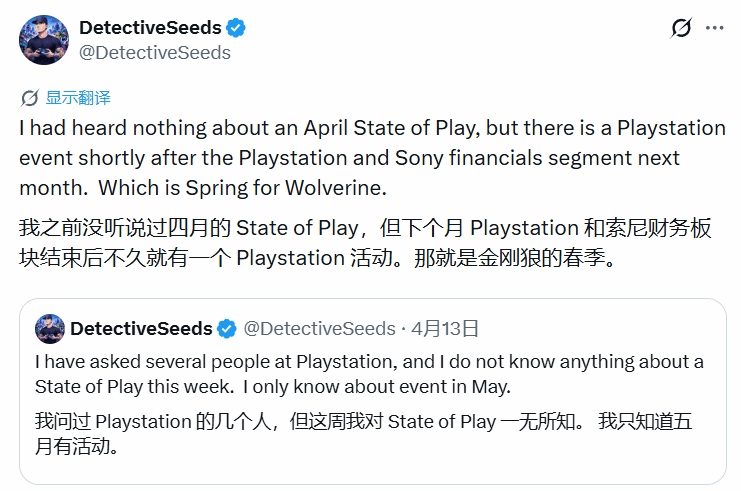
Task: Open Grok explain icon at top right
Action: (x=681, y=28)
